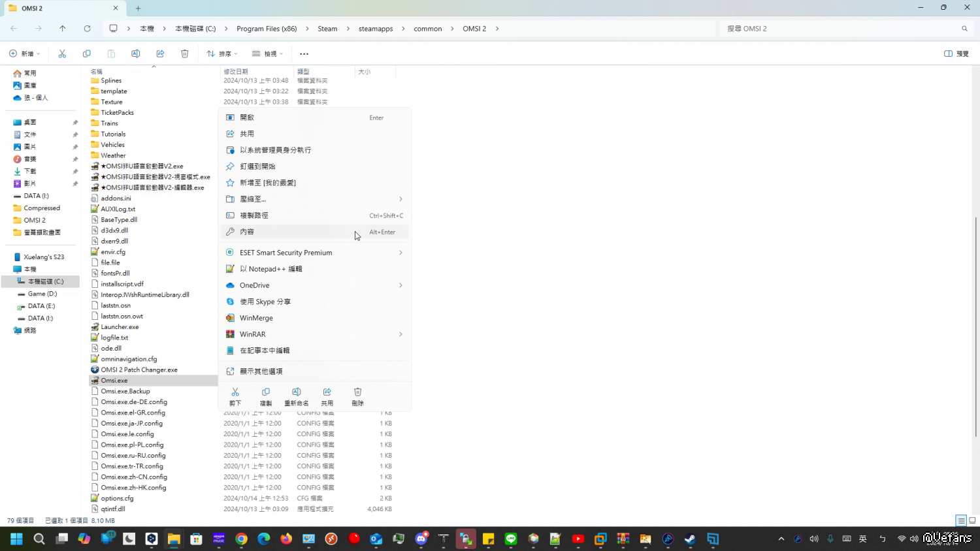Expand the 壓縮至... submenu arrow
Image resolution: width=980 pixels, height=551 pixels.
click(400, 199)
